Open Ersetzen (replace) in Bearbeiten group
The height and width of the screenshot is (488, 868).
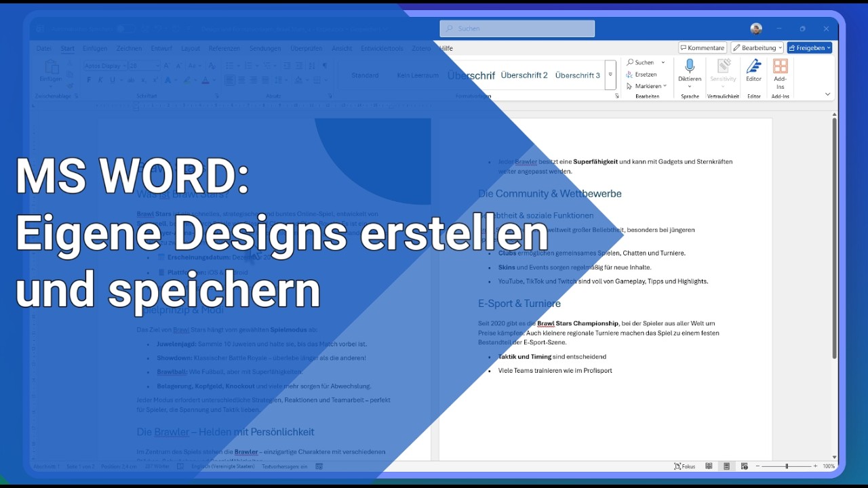tap(642, 75)
